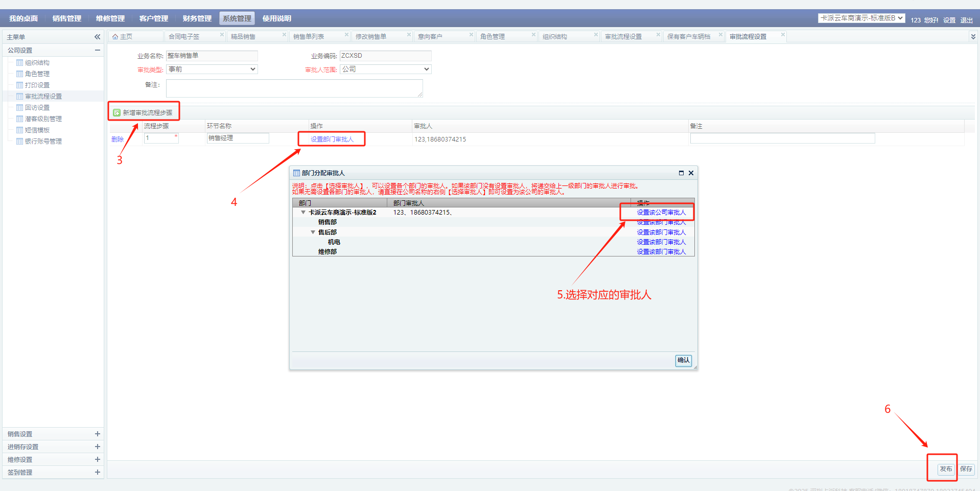Screen dimensions: 980x491
Task: Click 设置该公司审批人 link in the dialog
Action: pyautogui.click(x=661, y=213)
